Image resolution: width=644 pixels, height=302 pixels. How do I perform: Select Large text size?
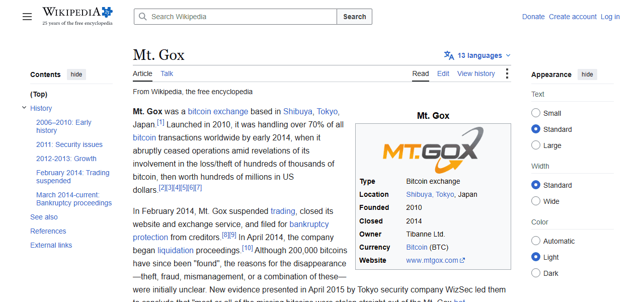536,145
